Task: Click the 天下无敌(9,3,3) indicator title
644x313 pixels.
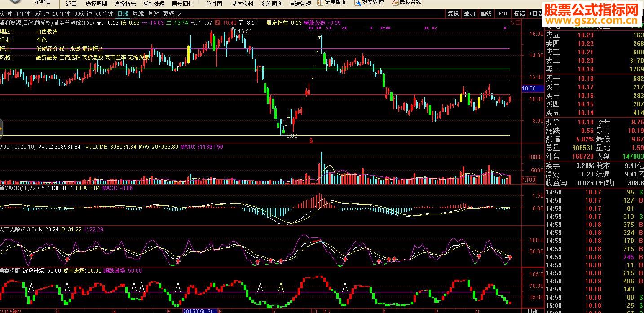Action: click(18, 229)
